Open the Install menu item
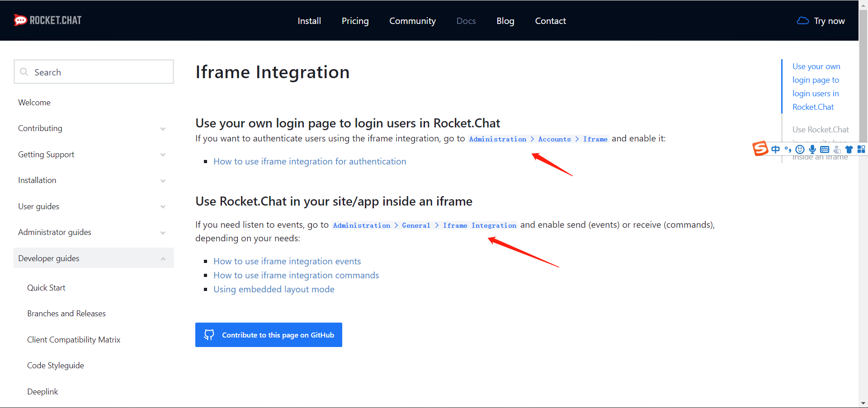868x408 pixels. click(309, 21)
